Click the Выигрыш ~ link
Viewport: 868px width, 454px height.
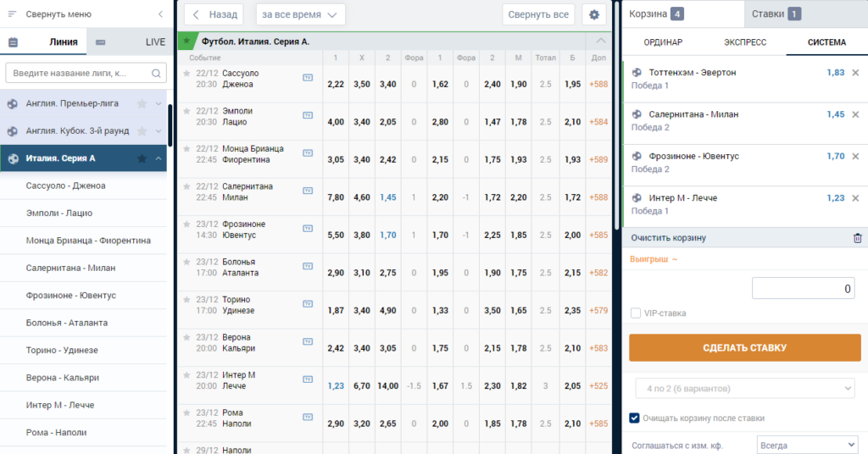654,259
